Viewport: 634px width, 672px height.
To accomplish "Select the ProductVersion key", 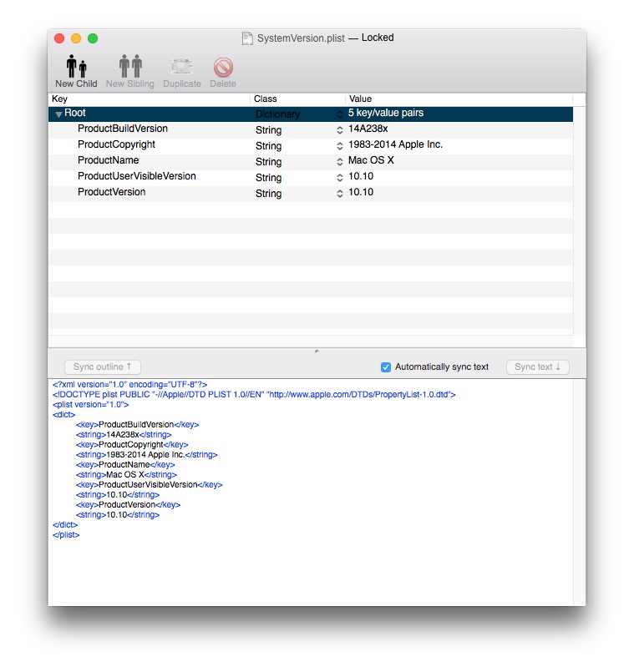I will tap(112, 192).
